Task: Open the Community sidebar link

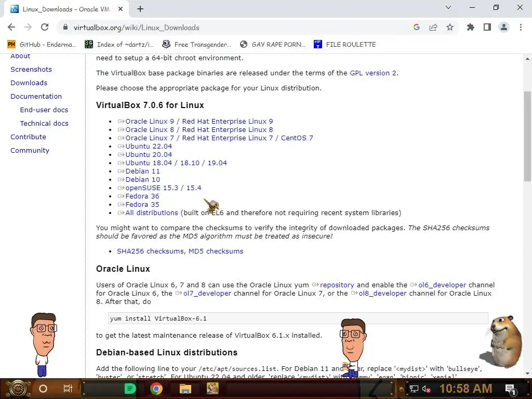Action: (x=30, y=151)
